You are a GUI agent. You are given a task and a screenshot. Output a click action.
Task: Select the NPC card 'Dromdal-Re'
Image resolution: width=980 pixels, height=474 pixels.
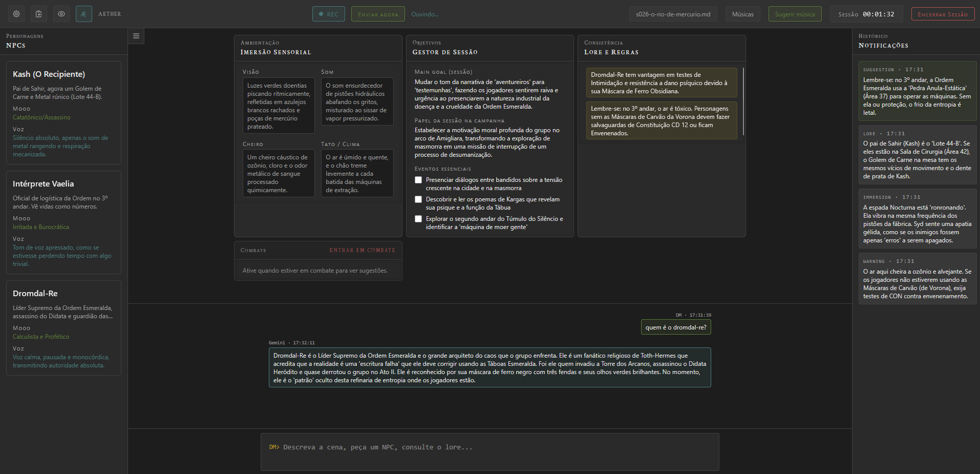63,327
